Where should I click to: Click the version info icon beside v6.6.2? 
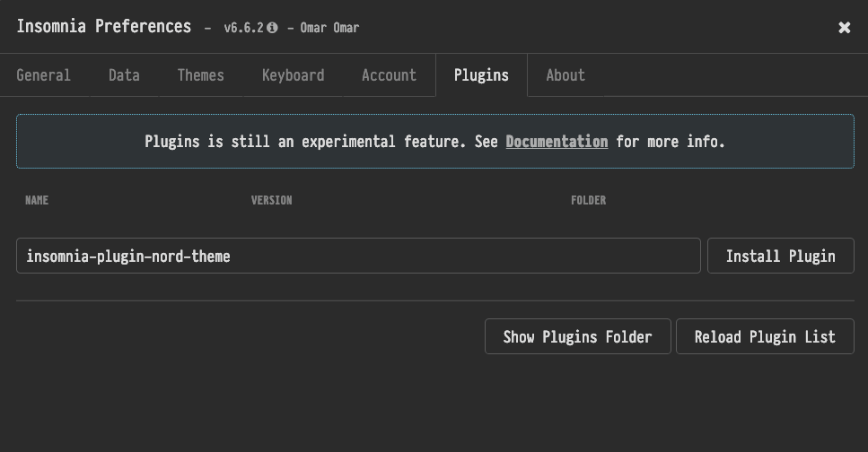[x=272, y=28]
